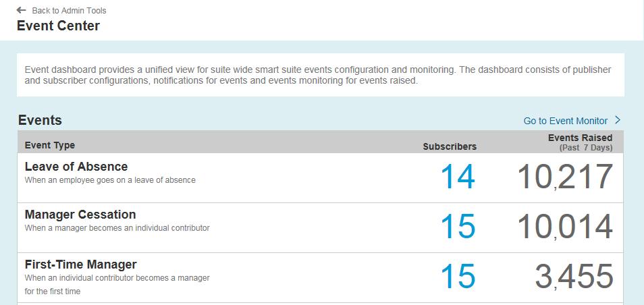This screenshot has height=305, width=644.
Task: Click chevron next to Event Monitor
Action: pyautogui.click(x=618, y=120)
